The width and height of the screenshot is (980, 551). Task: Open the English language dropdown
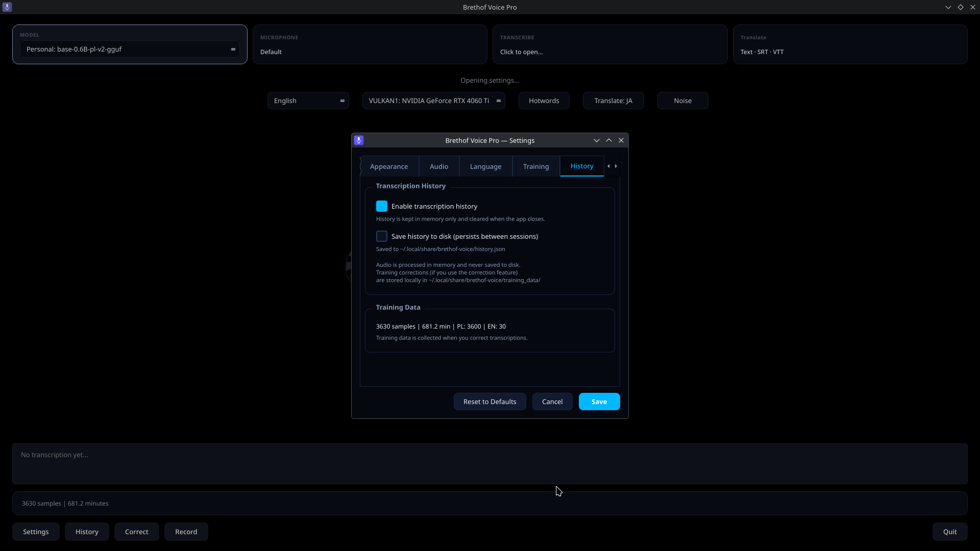[308, 101]
